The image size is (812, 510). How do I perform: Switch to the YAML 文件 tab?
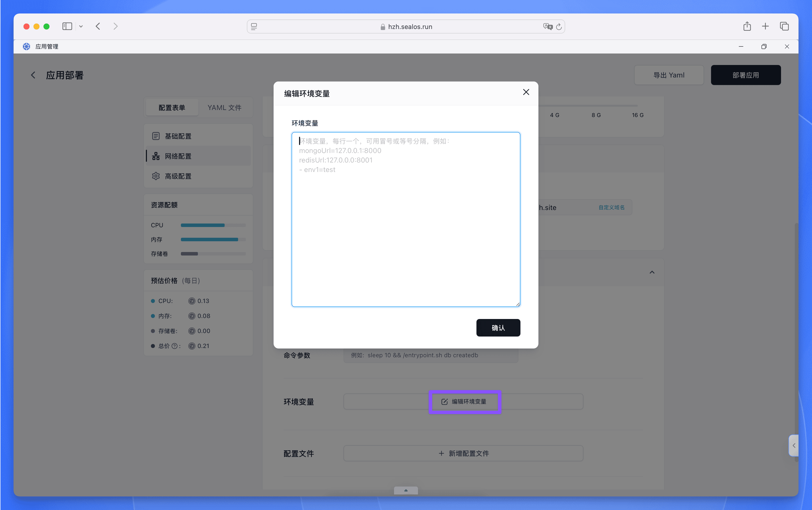(x=224, y=107)
